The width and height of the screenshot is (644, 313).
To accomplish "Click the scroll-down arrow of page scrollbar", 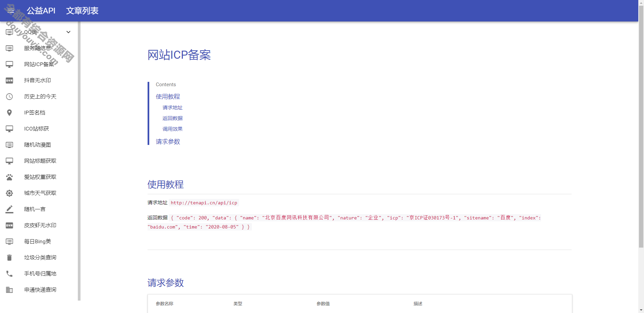I will pos(641,310).
